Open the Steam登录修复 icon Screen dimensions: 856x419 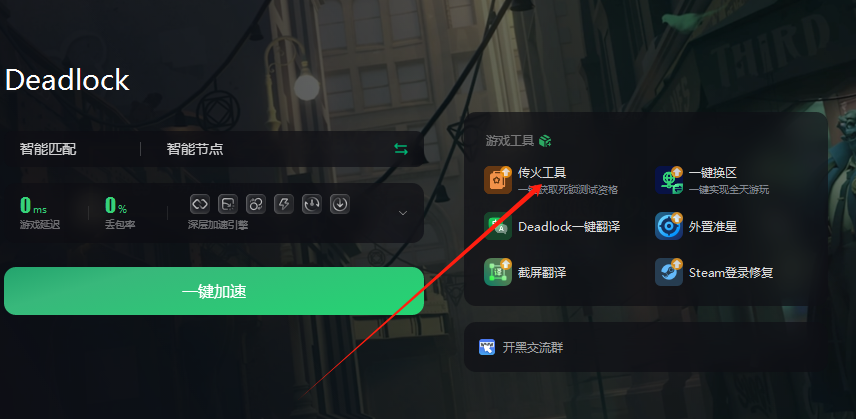pyautogui.click(x=669, y=272)
